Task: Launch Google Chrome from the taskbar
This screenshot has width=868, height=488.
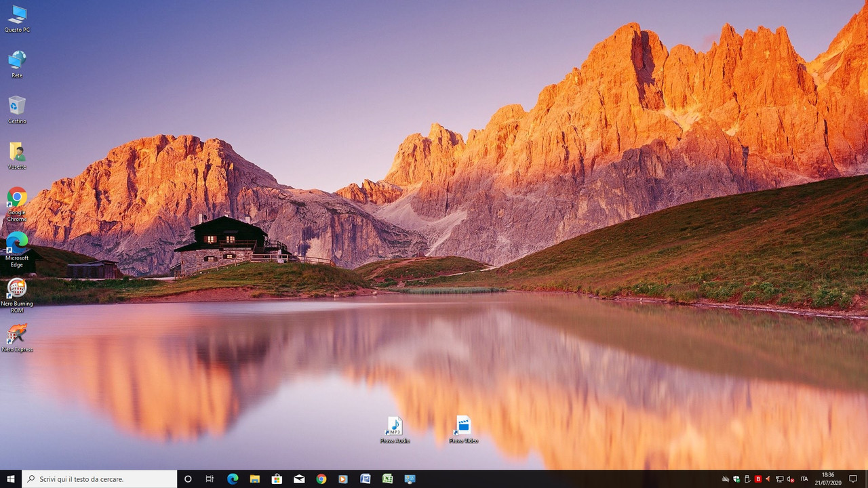Action: click(x=321, y=479)
